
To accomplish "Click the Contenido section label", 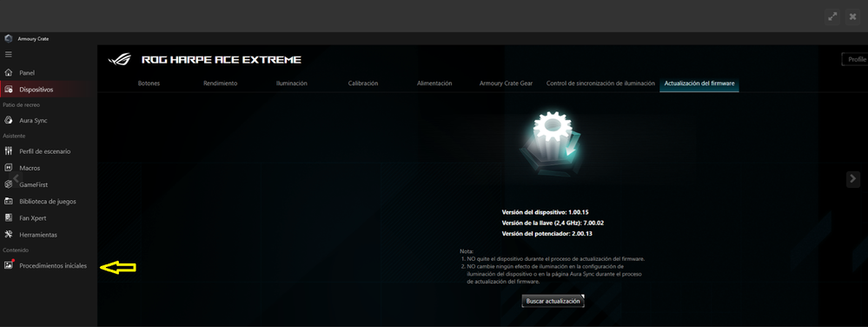I will point(16,250).
